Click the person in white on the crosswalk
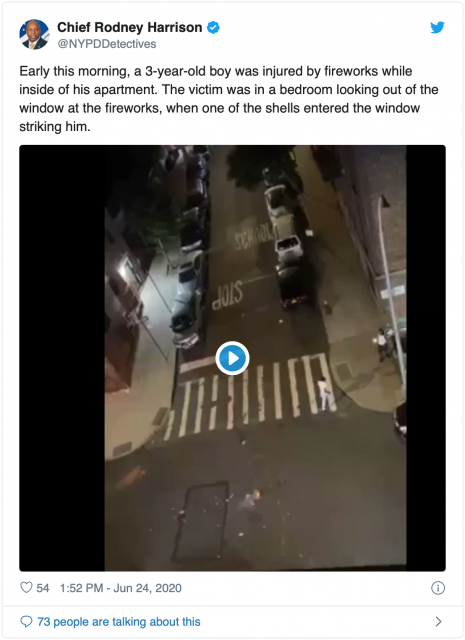Viewport: 465px width, 640px height. point(325,393)
